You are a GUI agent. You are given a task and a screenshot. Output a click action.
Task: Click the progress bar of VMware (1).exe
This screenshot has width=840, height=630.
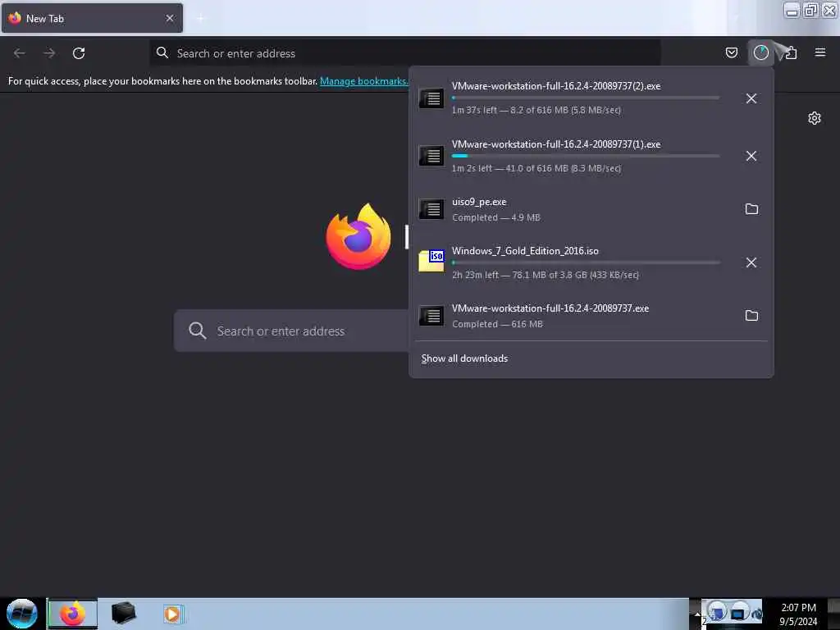coord(586,156)
